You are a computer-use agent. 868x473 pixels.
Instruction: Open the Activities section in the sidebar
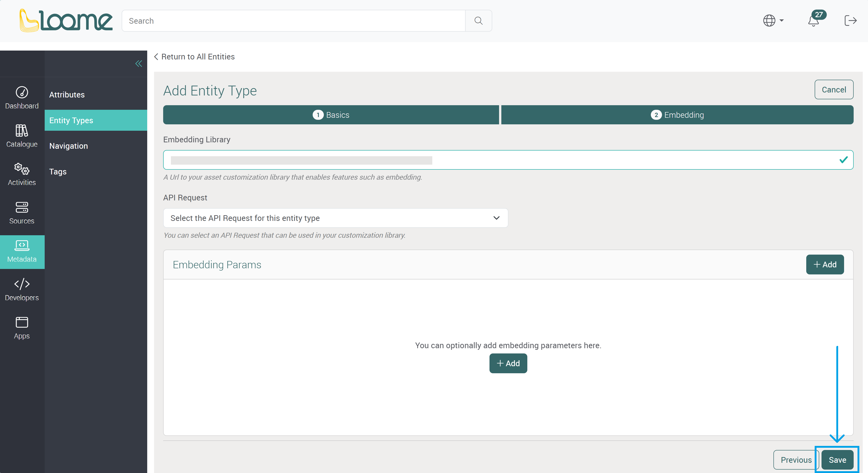(x=22, y=174)
